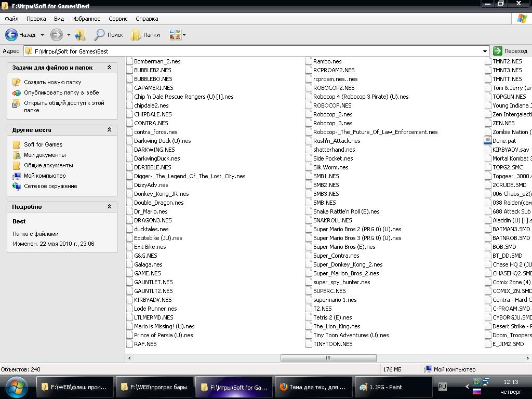Click the Forward arrow toolbar icon
532x399 pixels.
pos(56,35)
